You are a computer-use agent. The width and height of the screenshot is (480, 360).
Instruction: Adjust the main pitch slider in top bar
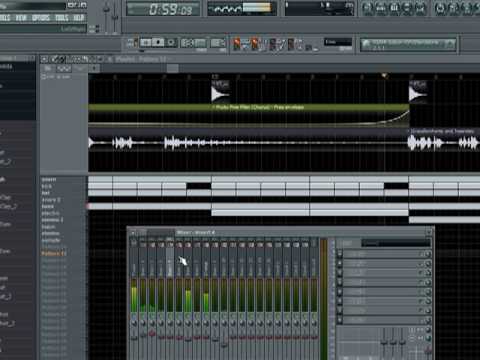pyautogui.click(x=115, y=17)
